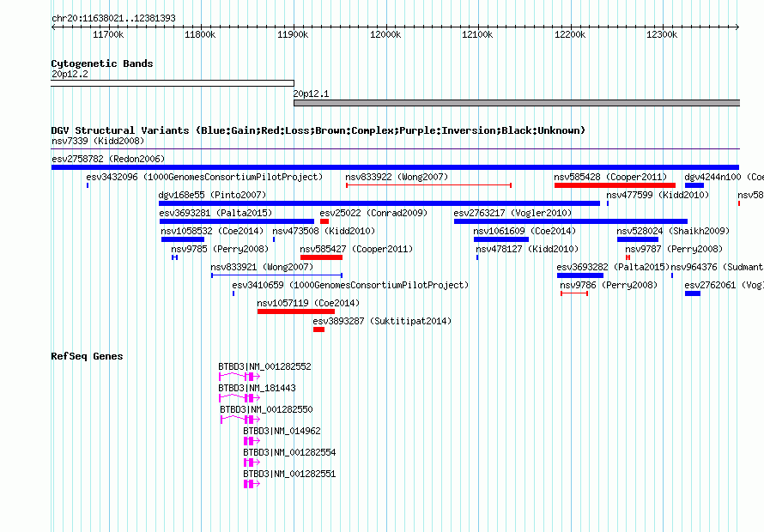Select BTBD3|NM_001282550 transcript glyph
This screenshot has width=764, height=532.
(x=240, y=419)
